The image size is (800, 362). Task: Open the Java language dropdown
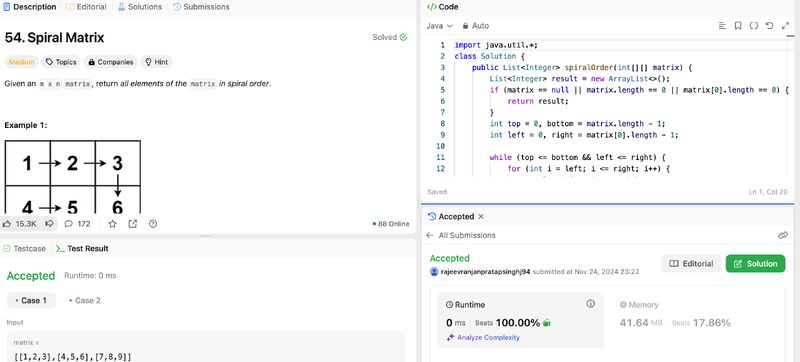[x=439, y=25]
